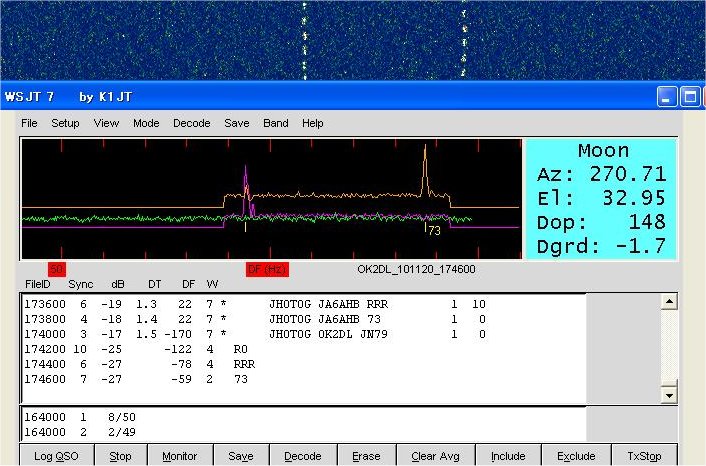Viewport: 706px width, 466px height.
Task: Click the Monitor button
Action: tap(180, 456)
